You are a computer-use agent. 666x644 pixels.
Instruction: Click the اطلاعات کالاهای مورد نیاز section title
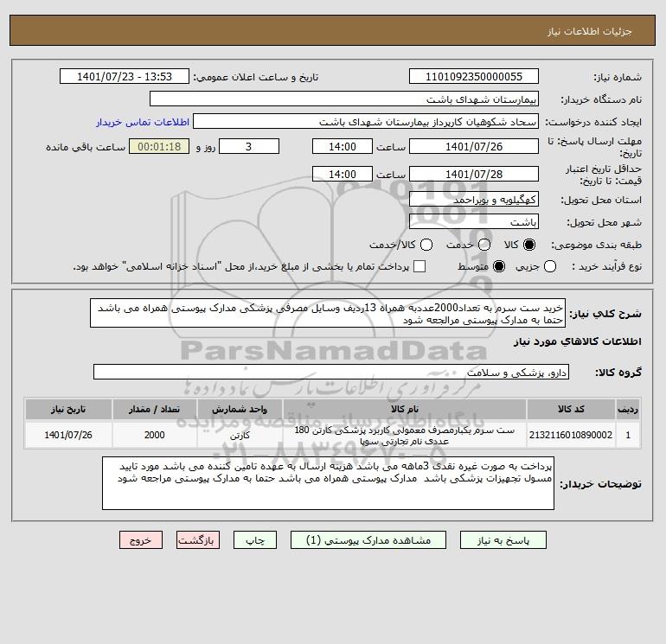[x=578, y=341]
